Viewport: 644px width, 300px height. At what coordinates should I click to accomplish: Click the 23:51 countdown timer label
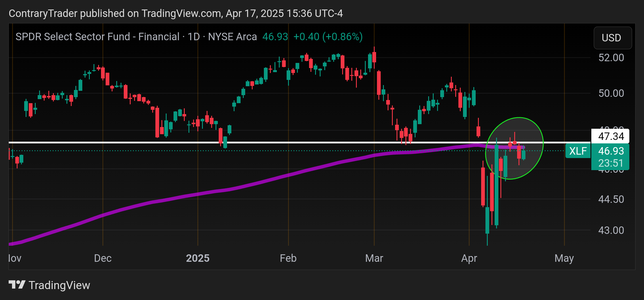610,163
